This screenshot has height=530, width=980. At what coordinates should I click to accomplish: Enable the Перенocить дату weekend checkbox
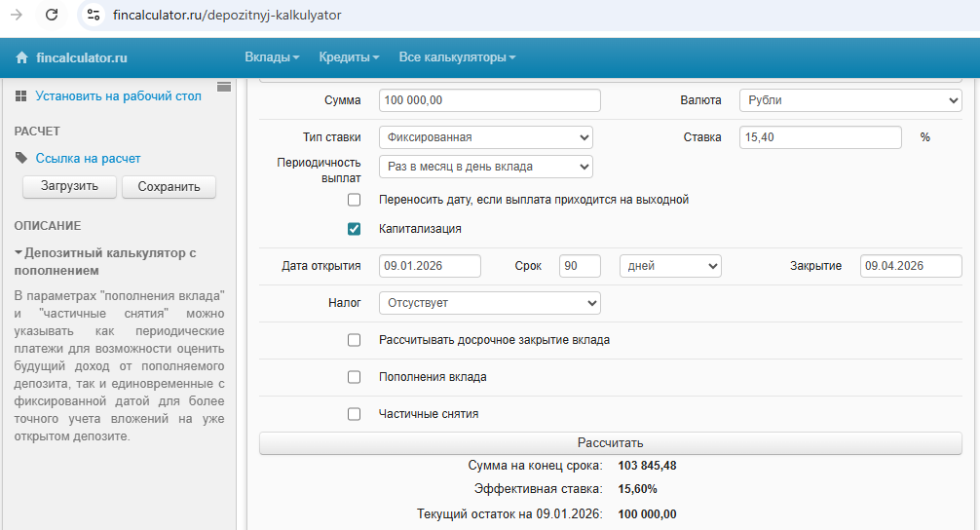tap(355, 200)
